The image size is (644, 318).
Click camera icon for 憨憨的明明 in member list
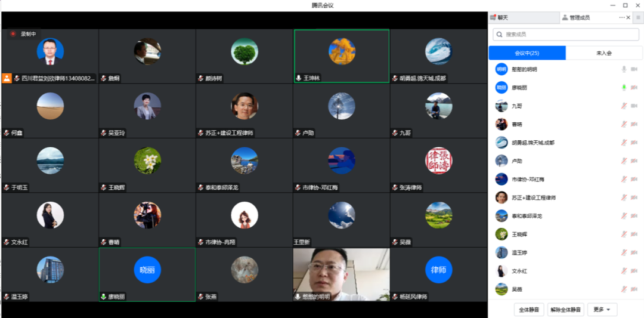[x=634, y=69]
